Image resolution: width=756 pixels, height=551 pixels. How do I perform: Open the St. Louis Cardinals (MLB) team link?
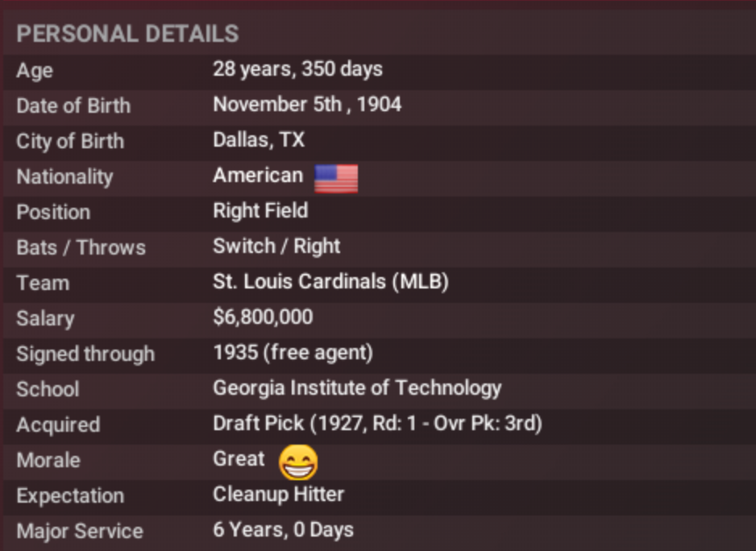tap(330, 282)
